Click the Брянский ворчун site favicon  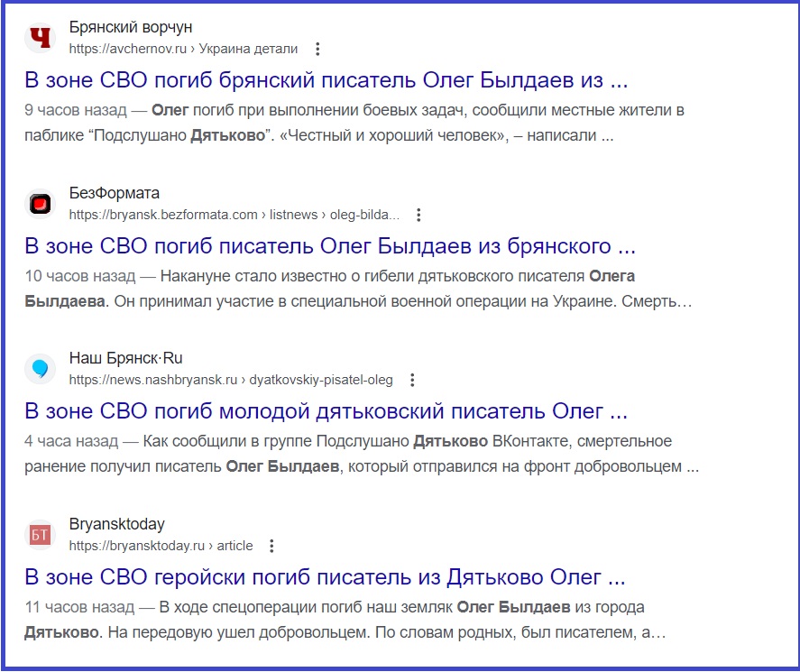(x=40, y=38)
